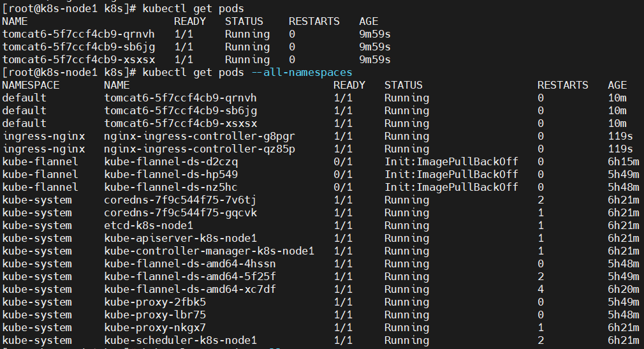
Task: Click the NAMESPACE column header
Action: pos(31,85)
